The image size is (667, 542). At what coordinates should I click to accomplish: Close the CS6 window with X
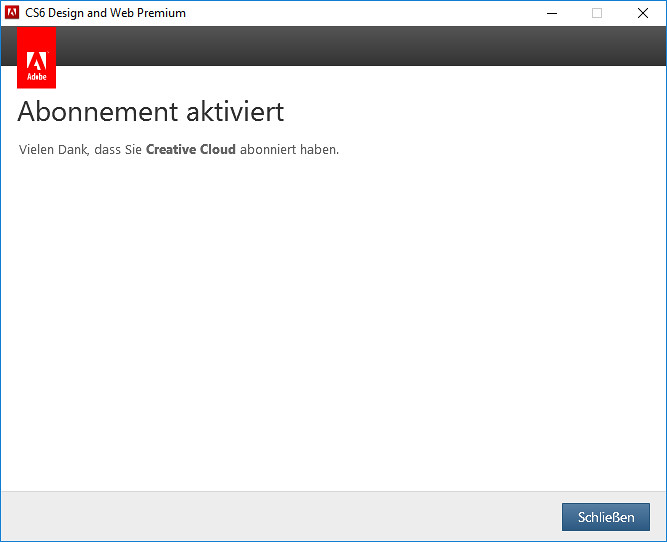pos(643,13)
